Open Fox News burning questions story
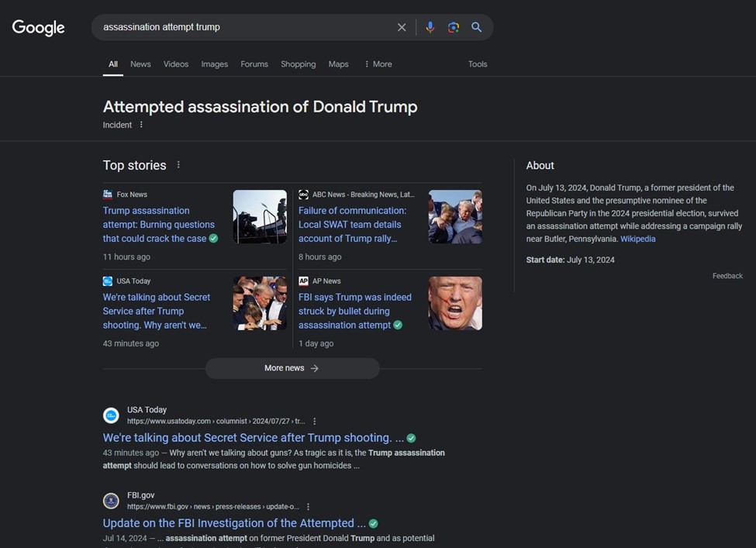This screenshot has height=548, width=756. (x=158, y=225)
